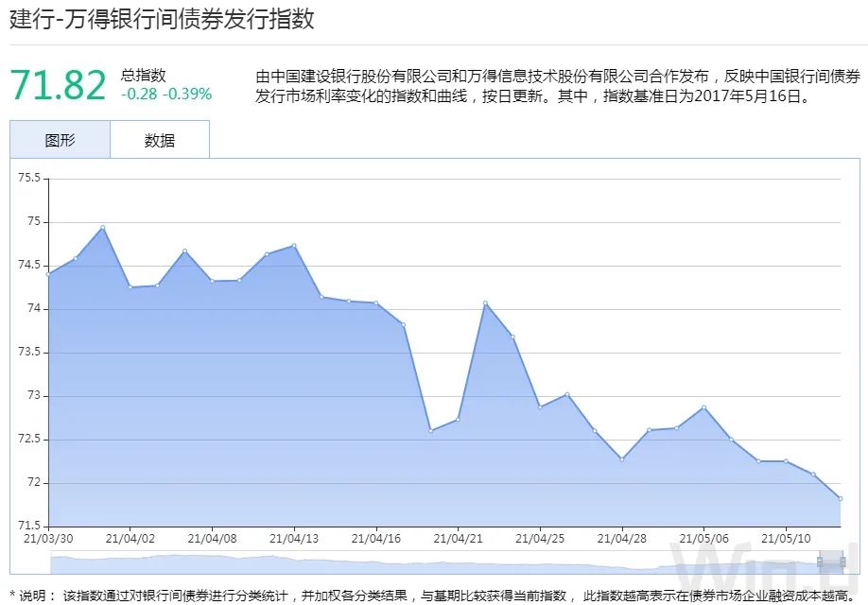This screenshot has width=868, height=605.
Task: Select the data point above 21/05/06
Action: point(703,407)
